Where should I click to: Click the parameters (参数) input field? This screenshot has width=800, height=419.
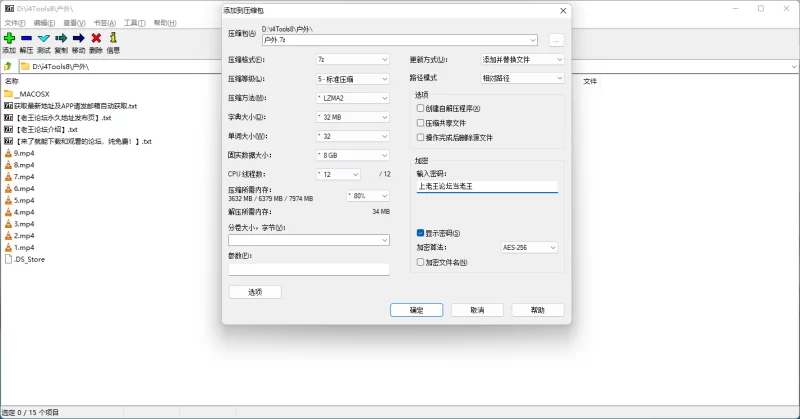pos(309,269)
